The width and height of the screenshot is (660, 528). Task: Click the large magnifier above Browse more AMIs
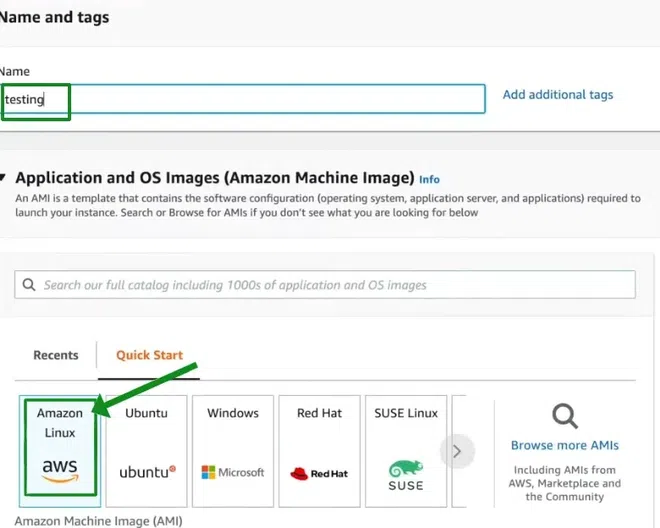pos(565,416)
